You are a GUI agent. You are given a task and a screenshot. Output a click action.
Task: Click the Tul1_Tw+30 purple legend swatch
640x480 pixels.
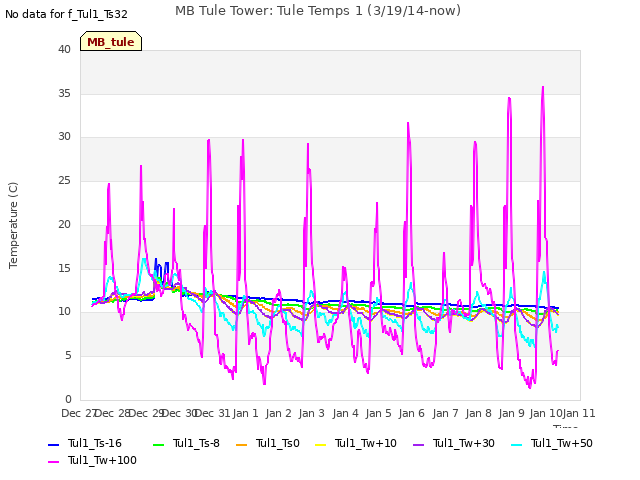pyautogui.click(x=418, y=444)
